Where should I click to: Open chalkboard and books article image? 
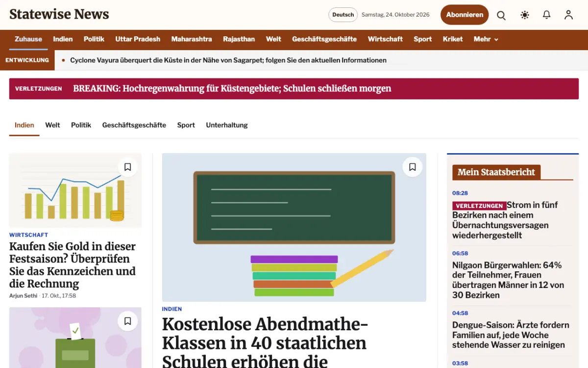click(294, 227)
